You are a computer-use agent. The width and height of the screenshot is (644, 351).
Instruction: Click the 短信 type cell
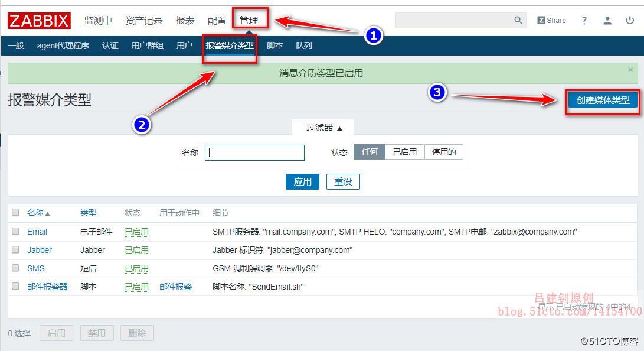(x=89, y=268)
